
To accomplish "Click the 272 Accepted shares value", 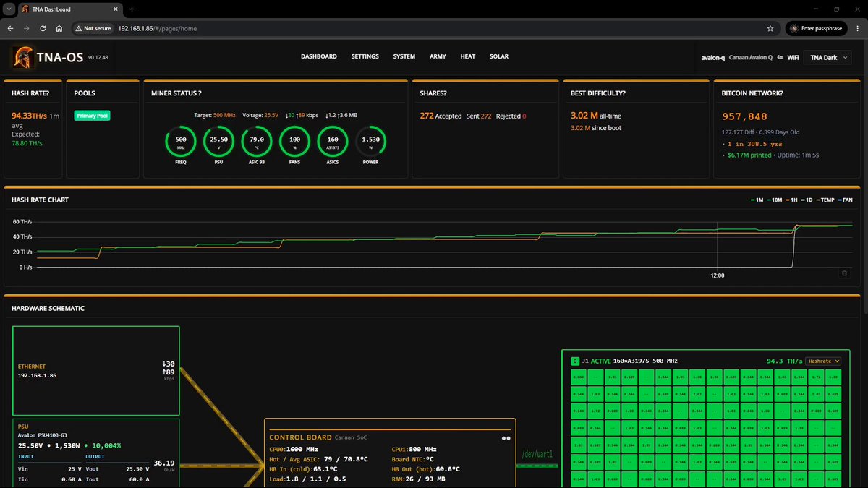I will [441, 116].
